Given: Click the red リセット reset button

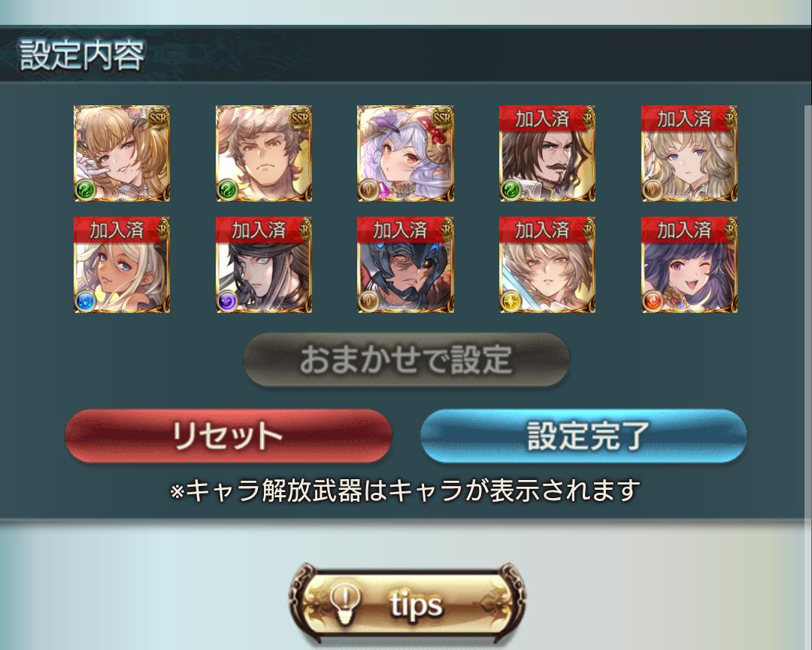Looking at the screenshot, I should [229, 436].
